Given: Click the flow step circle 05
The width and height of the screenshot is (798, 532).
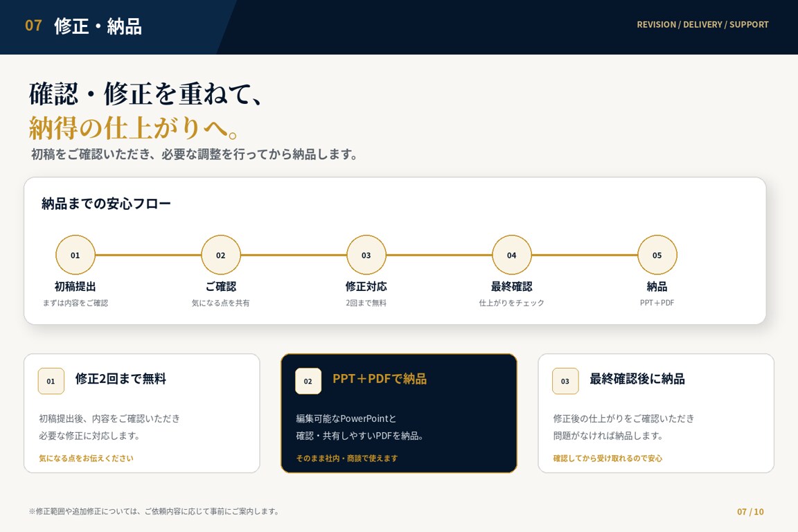Looking at the screenshot, I should [x=657, y=255].
